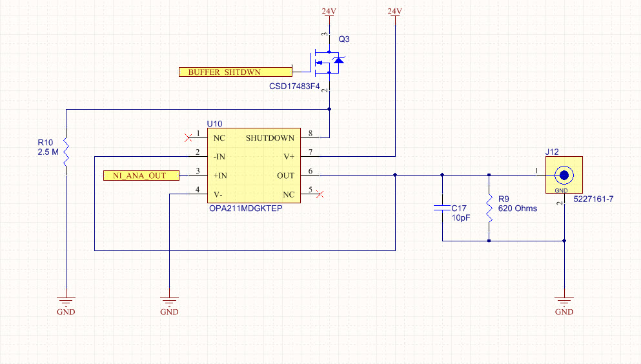Select the R9 resistor symbol

coord(489,208)
